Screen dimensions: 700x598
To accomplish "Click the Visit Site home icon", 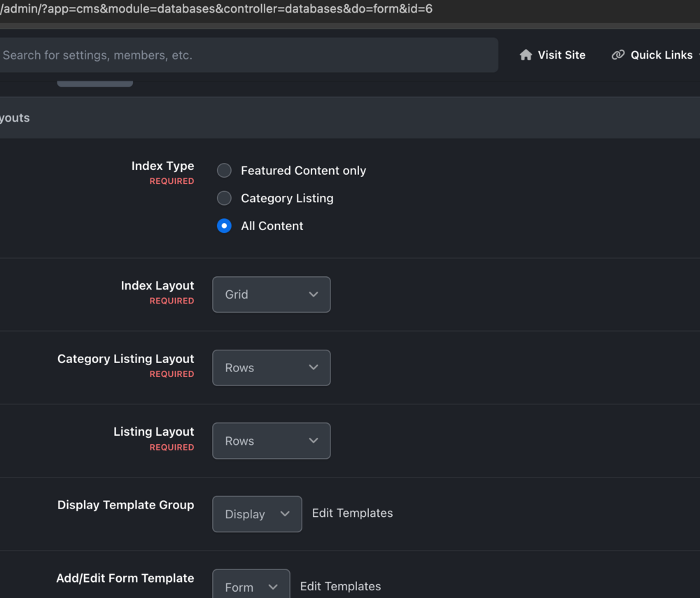I will pyautogui.click(x=526, y=55).
